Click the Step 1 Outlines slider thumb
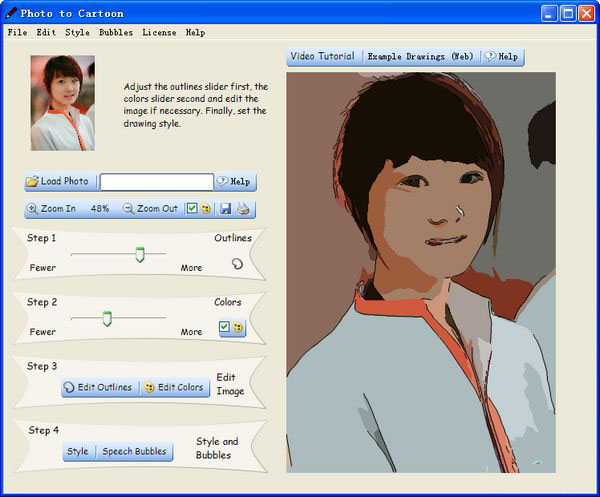Image resolution: width=600 pixels, height=497 pixels. click(140, 254)
